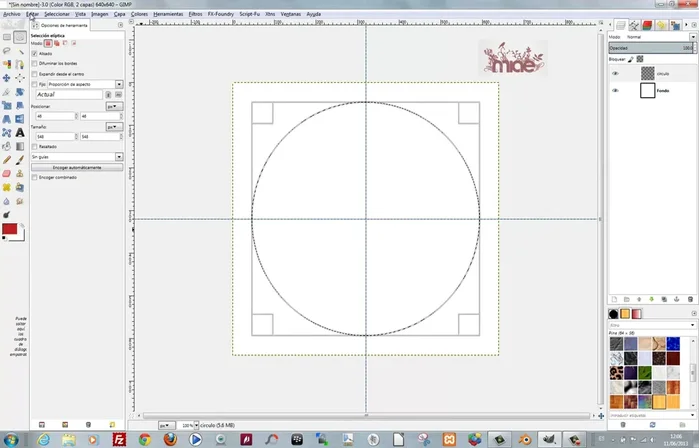Image resolution: width=699 pixels, height=448 pixels.
Task: Select the Ellipse Select tool
Action: coord(20,38)
